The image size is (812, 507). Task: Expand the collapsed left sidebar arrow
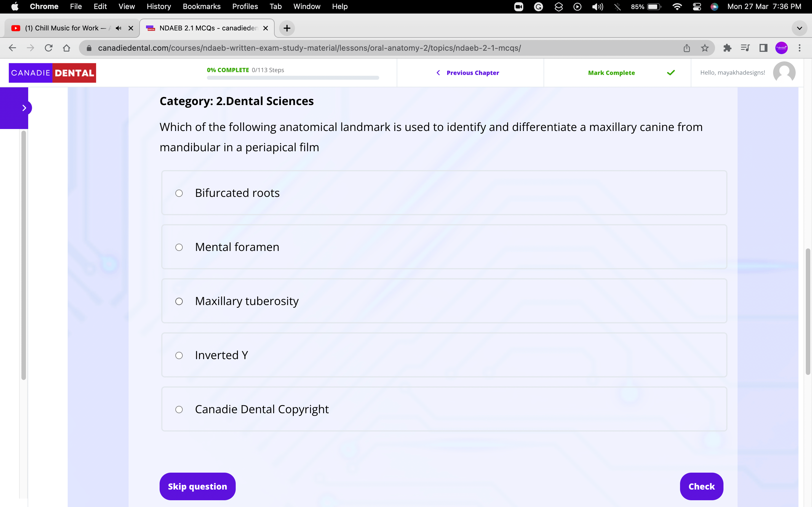pyautogui.click(x=24, y=108)
